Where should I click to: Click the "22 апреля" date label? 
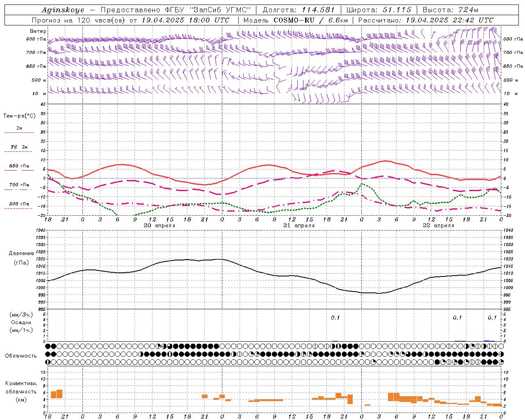[x=438, y=226]
